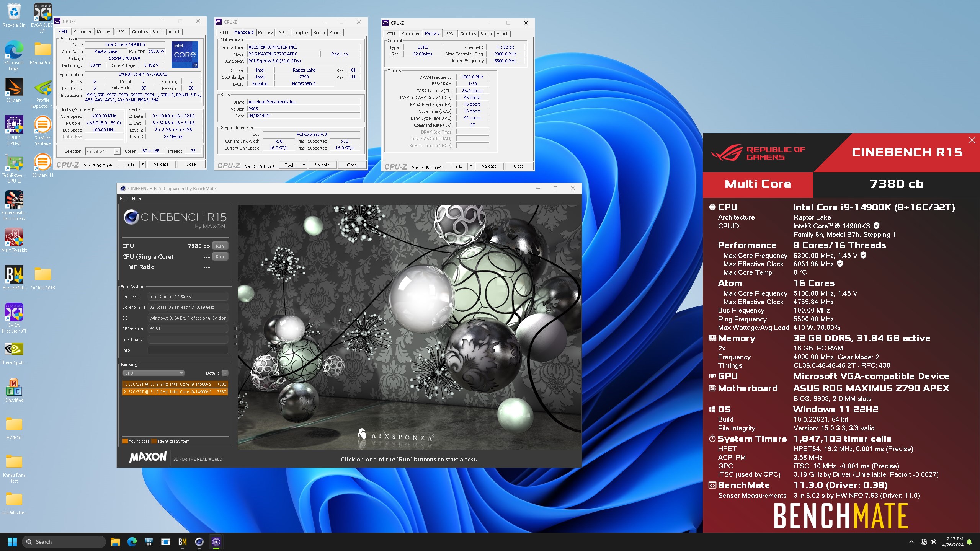The height and width of the screenshot is (551, 980).
Task: Click taskbar Search box
Action: tap(64, 542)
